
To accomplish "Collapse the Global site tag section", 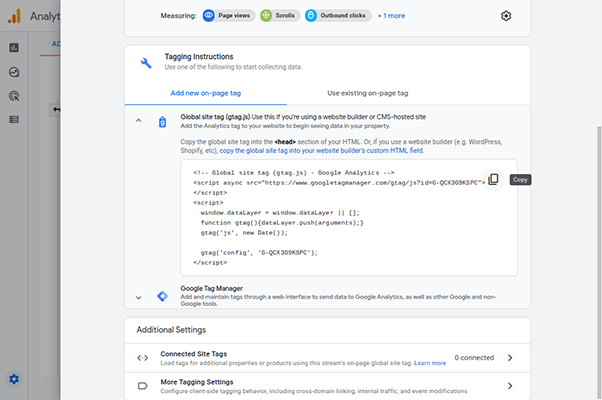I will click(139, 121).
